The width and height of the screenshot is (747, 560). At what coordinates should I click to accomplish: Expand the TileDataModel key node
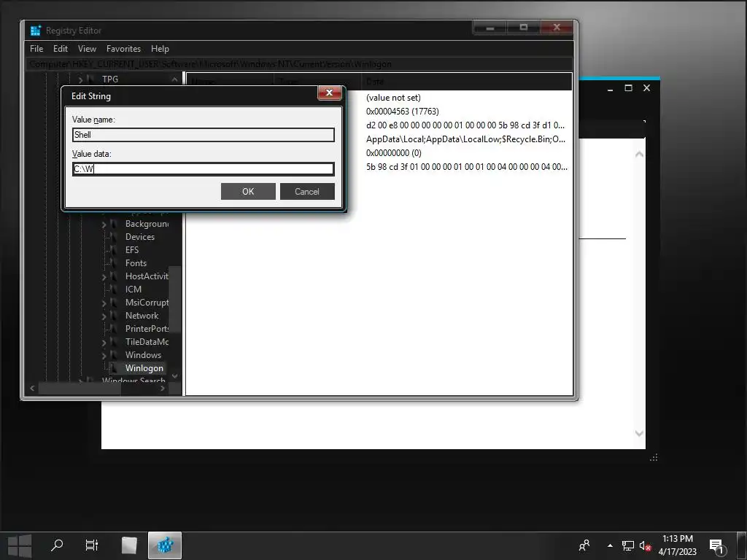104,343
